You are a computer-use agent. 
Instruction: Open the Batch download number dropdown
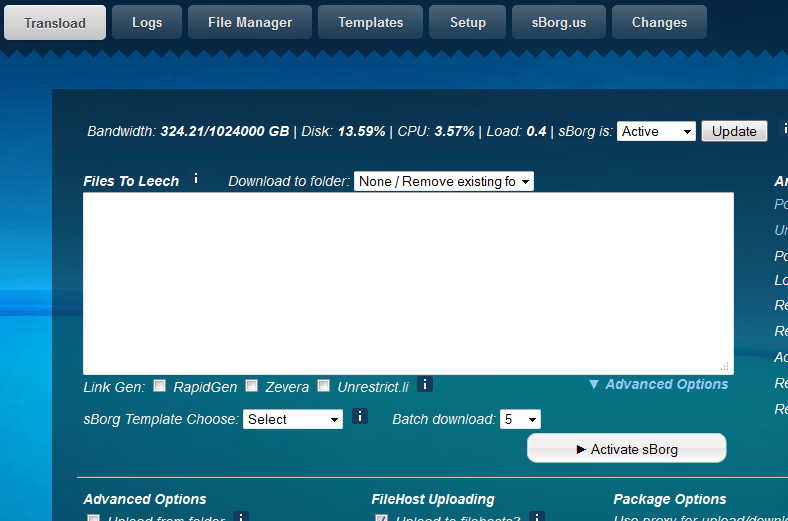point(520,419)
